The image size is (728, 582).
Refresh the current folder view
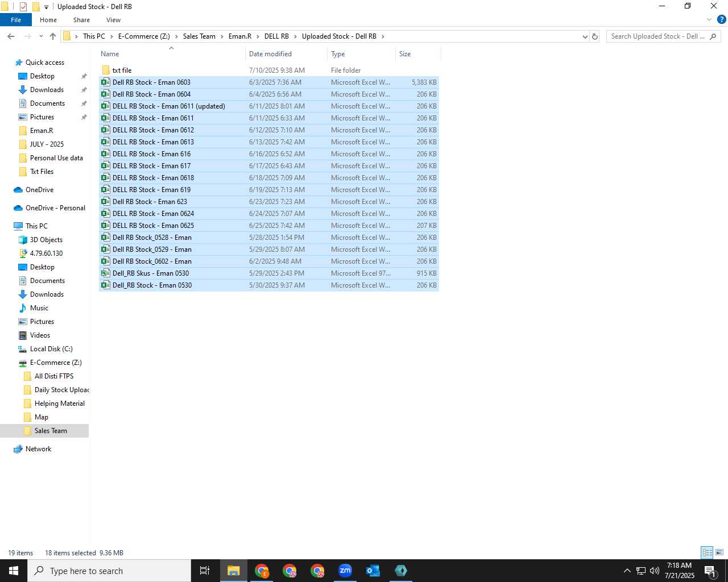pos(595,36)
